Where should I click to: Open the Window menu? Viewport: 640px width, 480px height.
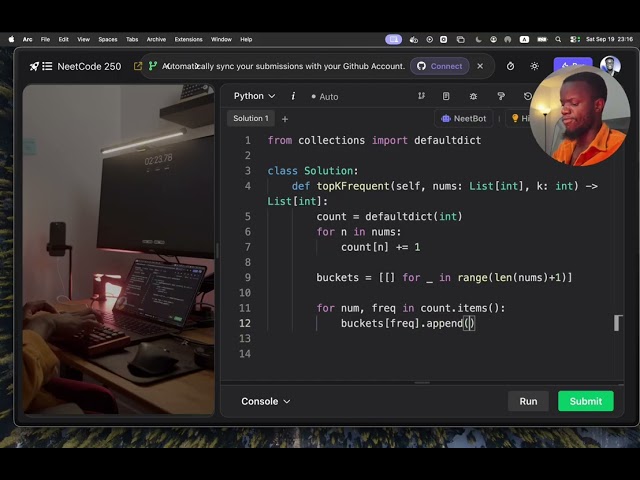[221, 40]
